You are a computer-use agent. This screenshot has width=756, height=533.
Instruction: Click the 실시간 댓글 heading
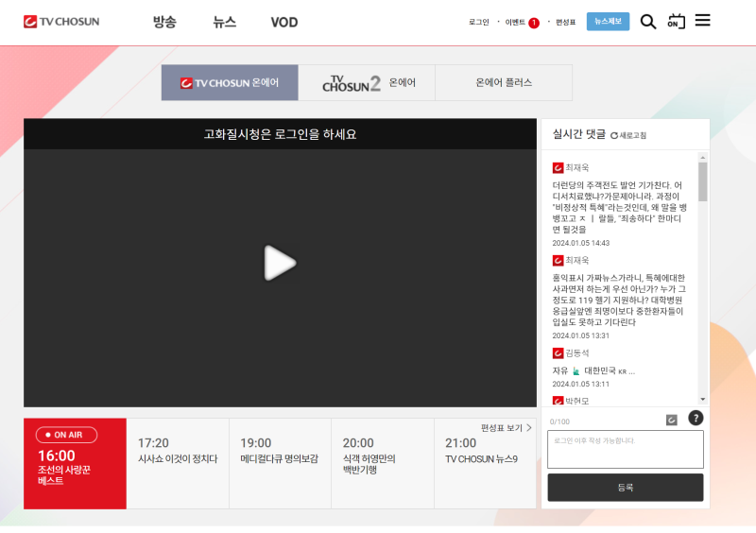(579, 134)
